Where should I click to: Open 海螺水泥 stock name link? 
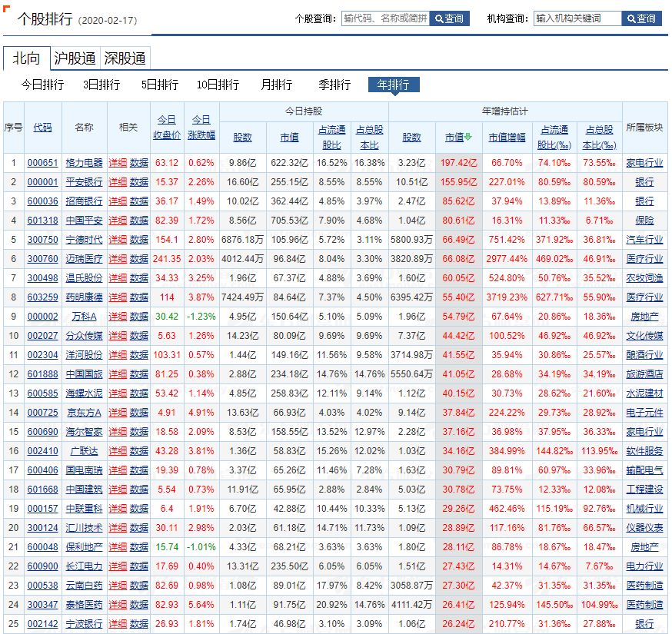coord(84,393)
